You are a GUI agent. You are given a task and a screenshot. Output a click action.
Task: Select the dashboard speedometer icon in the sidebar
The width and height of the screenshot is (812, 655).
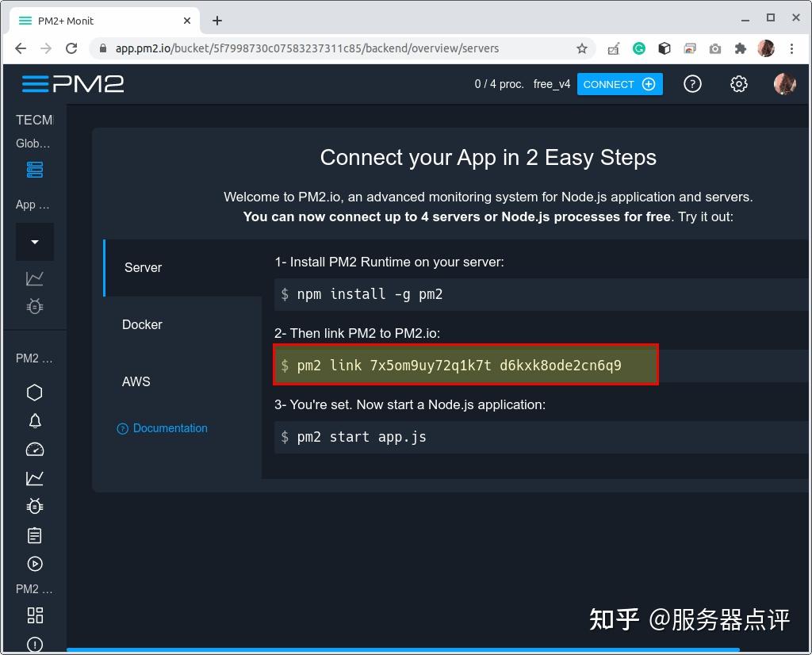[34, 449]
